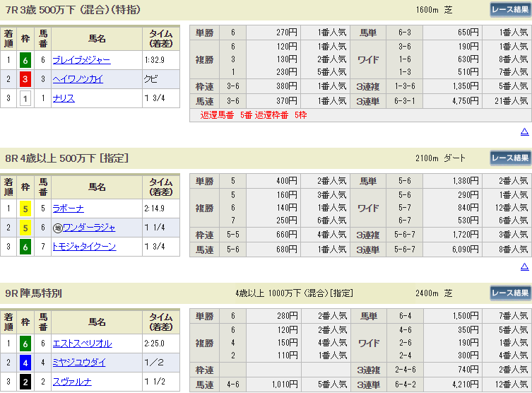Viewport: 532px width, 393px height.
Task: Open horse link ナリス
Action: tap(64, 98)
